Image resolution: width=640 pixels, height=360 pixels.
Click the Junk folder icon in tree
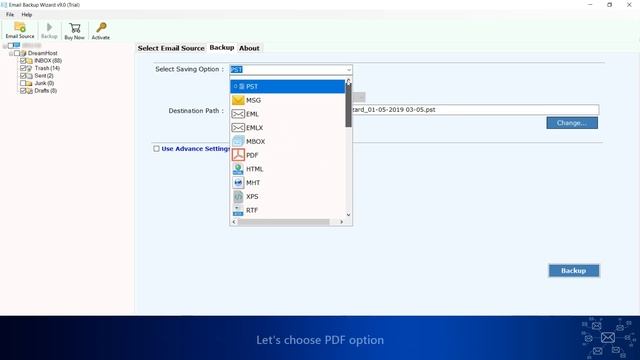coord(29,83)
